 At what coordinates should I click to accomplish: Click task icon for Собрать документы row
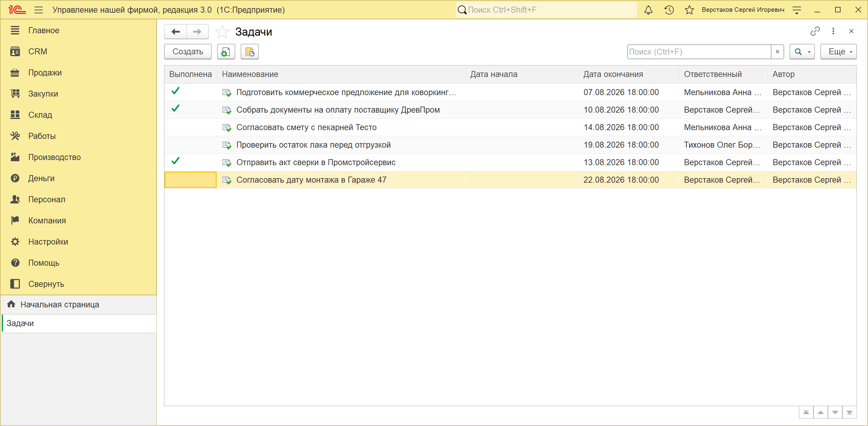tap(227, 110)
